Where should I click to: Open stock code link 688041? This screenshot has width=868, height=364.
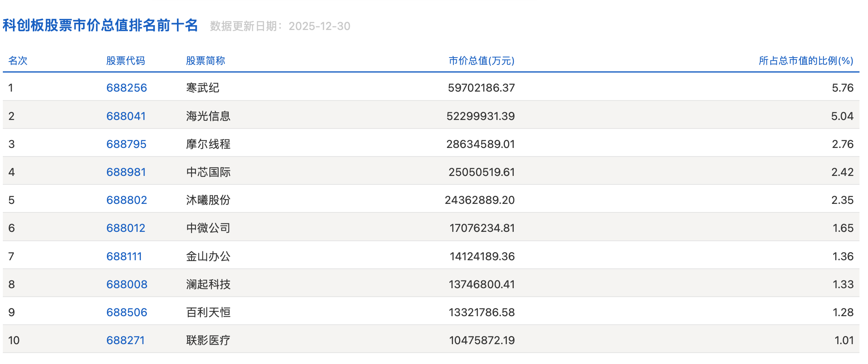(x=126, y=116)
